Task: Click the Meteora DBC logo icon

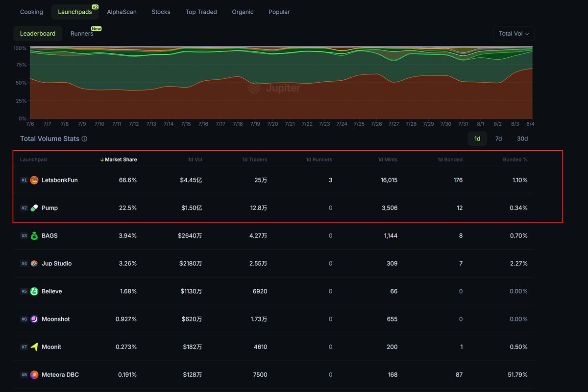Action: point(34,375)
